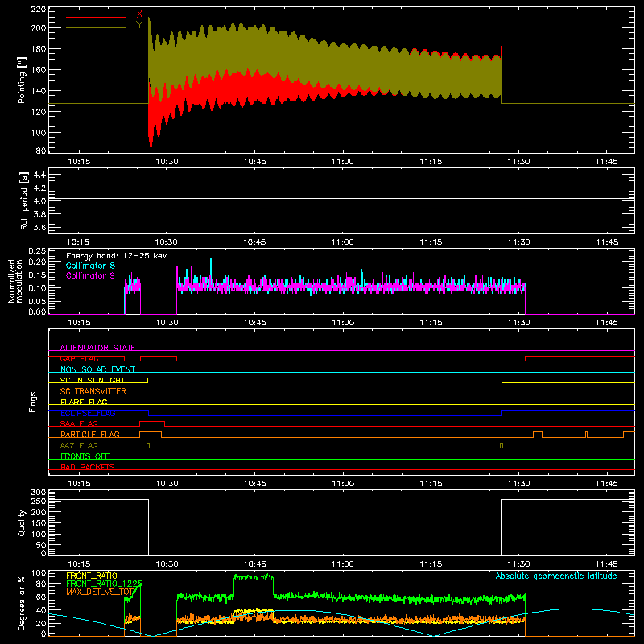Click '300' tick on Quality axis
Viewport: 644px width, 644px height.
click(x=38, y=493)
